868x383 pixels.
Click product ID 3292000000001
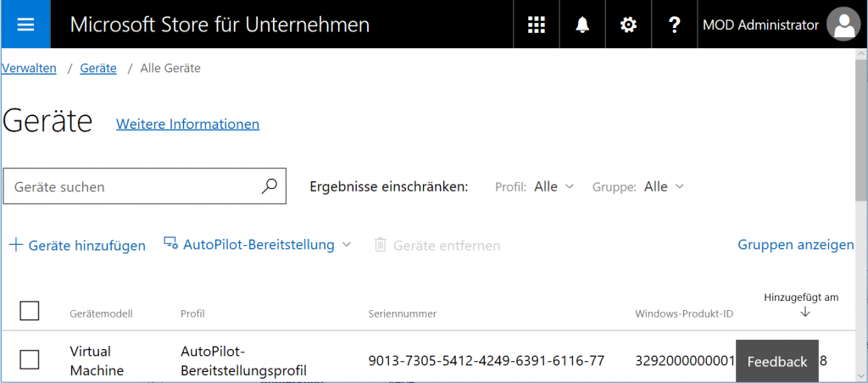pyautogui.click(x=685, y=361)
